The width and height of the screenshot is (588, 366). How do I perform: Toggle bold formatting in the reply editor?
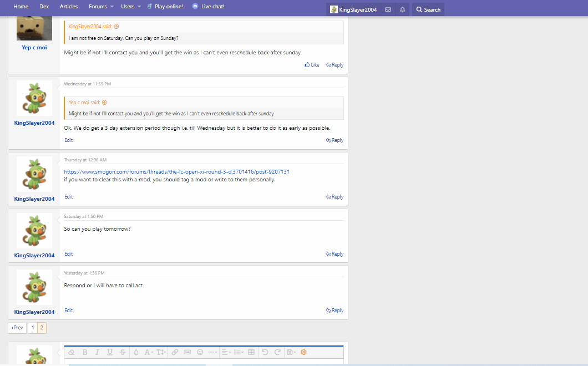click(x=85, y=352)
